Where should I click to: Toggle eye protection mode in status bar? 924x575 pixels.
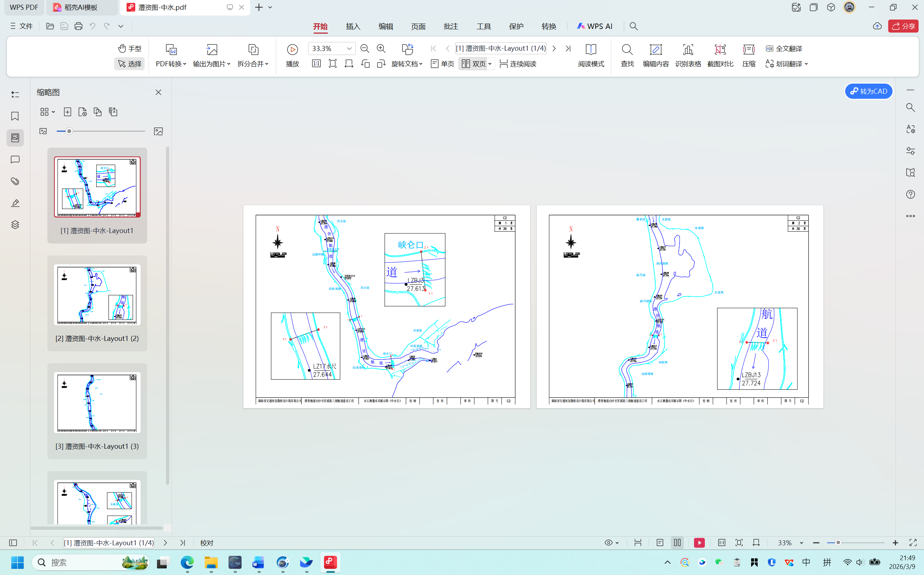pyautogui.click(x=609, y=543)
